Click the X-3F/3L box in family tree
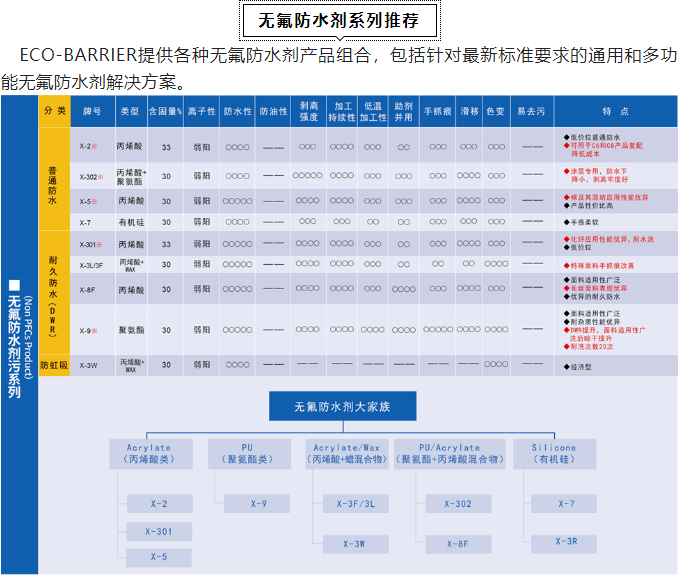Viewport: 679px width, 577px height. [x=356, y=504]
